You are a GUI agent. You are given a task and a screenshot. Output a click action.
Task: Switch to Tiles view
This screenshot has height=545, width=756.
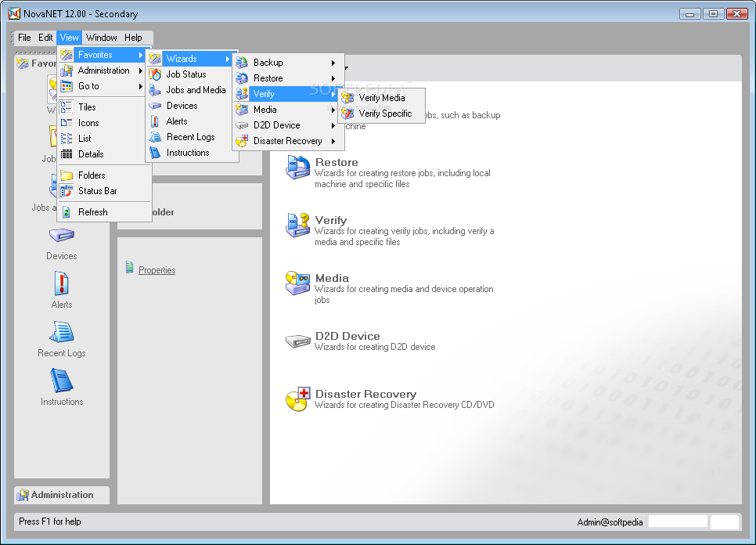[x=105, y=107]
